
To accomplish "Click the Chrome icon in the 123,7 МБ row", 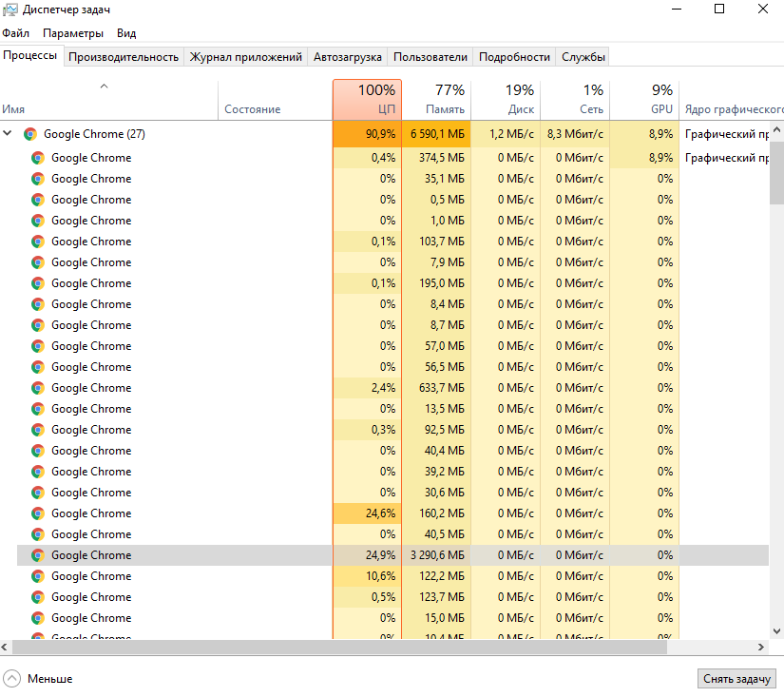I will (x=37, y=597).
